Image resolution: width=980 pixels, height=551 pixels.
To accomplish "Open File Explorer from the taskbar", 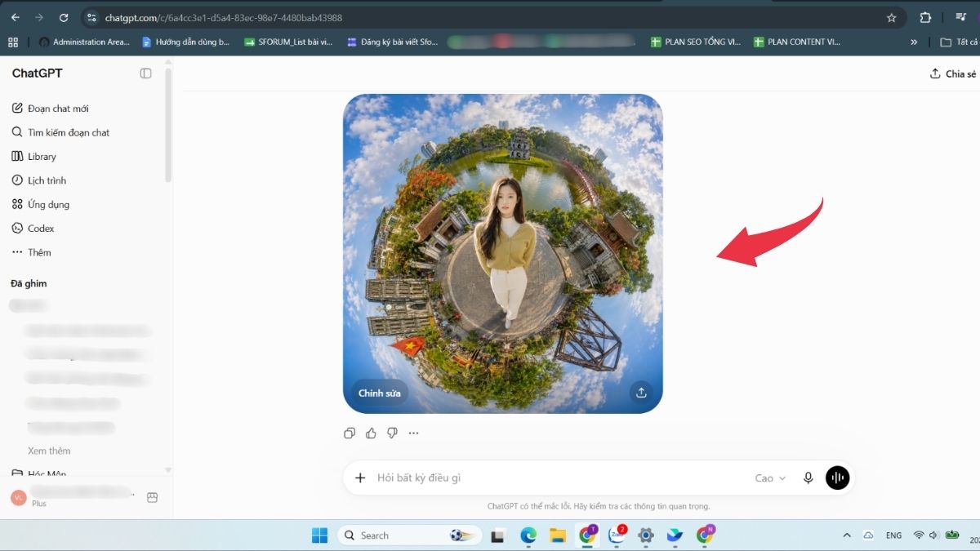I will point(558,535).
